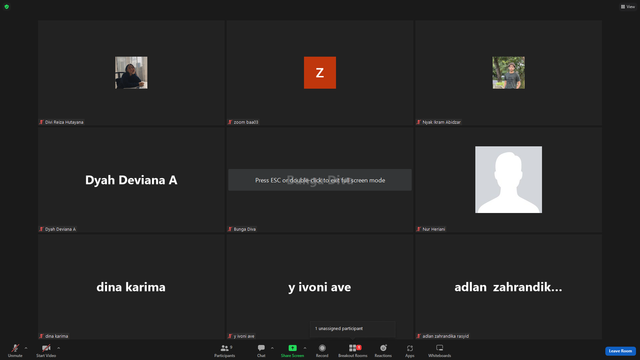Select the orange Z avatar of zoom baa03
The width and height of the screenshot is (640, 360).
click(x=320, y=73)
